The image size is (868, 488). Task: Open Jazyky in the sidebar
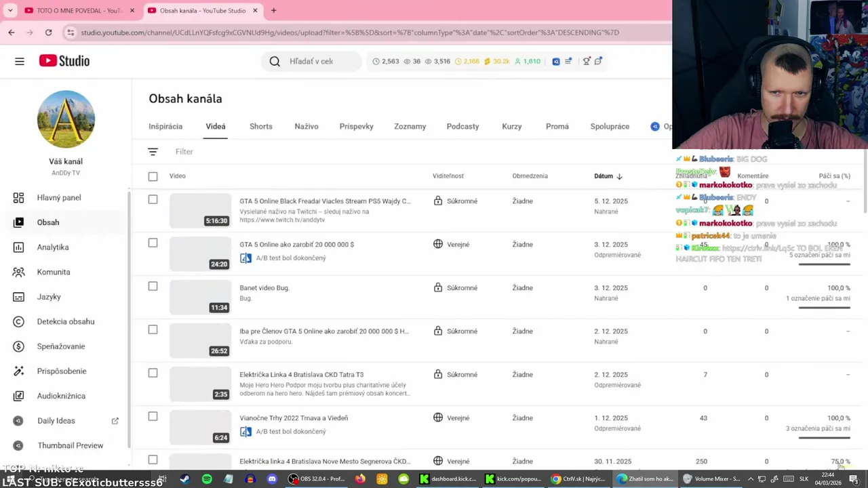point(49,297)
